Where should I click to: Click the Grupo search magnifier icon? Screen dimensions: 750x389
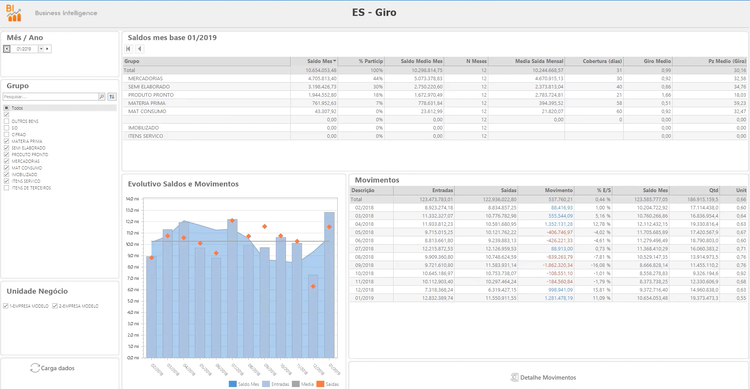click(x=102, y=97)
